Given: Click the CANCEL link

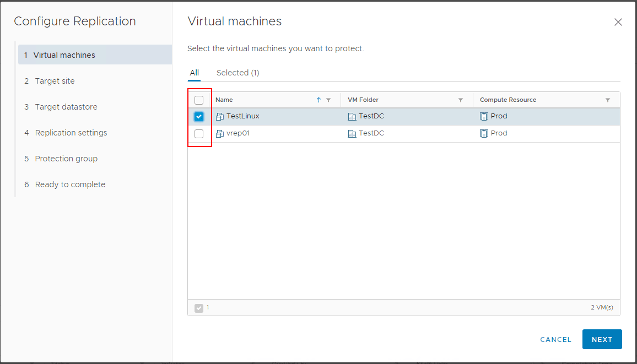Looking at the screenshot, I should 555,339.
